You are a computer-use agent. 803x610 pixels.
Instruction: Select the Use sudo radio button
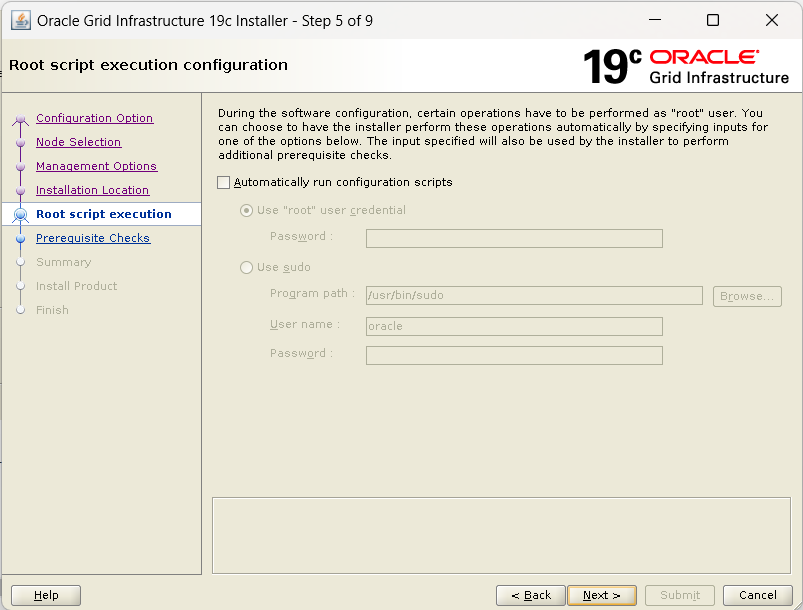click(246, 267)
